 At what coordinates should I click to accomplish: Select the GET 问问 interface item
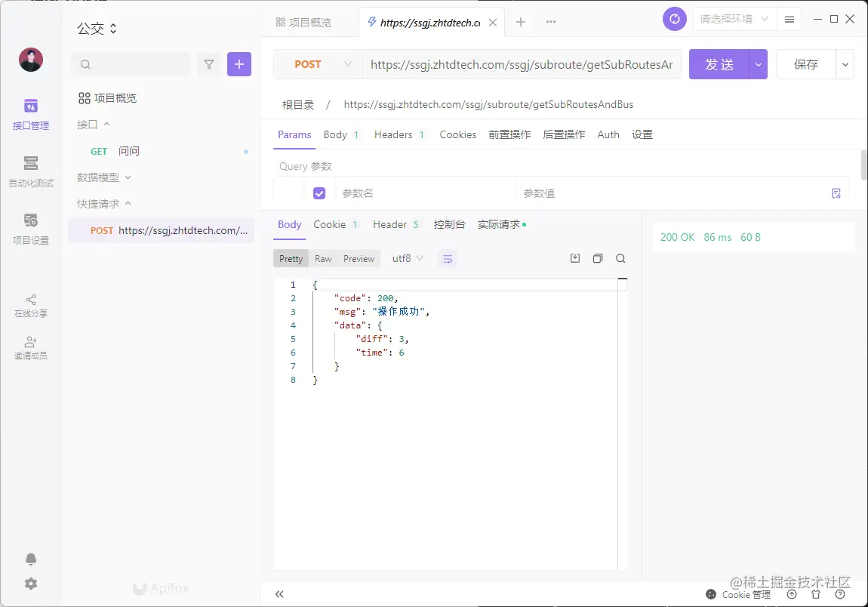[x=161, y=151]
